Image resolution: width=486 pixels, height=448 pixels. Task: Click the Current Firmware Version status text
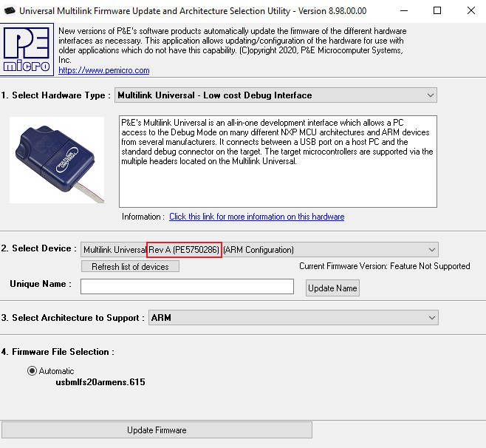tap(384, 266)
